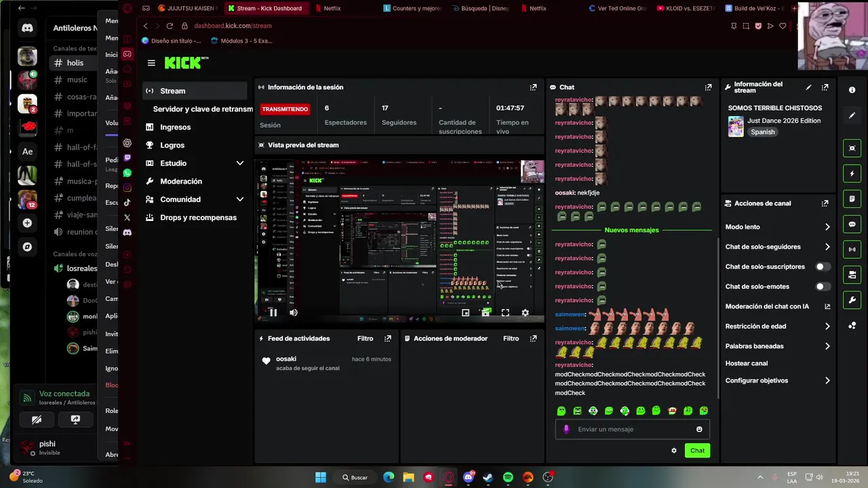Viewport: 868px width, 488px height.
Task: Open Configurar objetivos settings
Action: click(x=778, y=381)
